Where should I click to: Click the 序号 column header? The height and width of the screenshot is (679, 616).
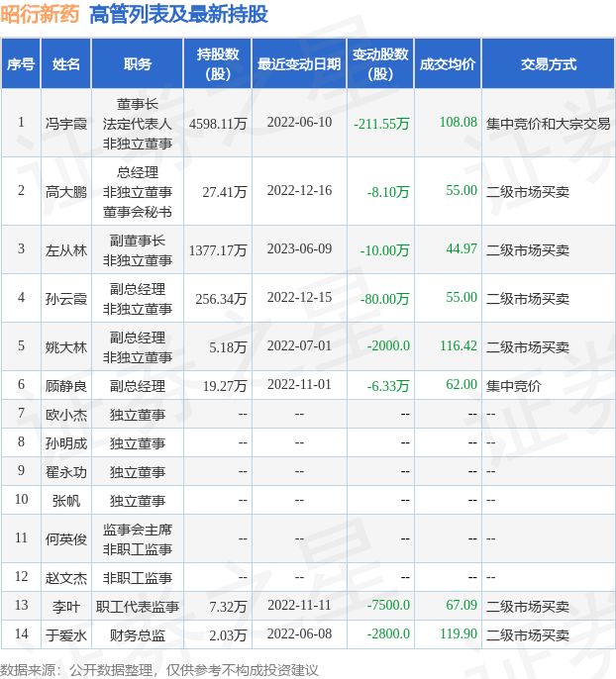point(21,64)
